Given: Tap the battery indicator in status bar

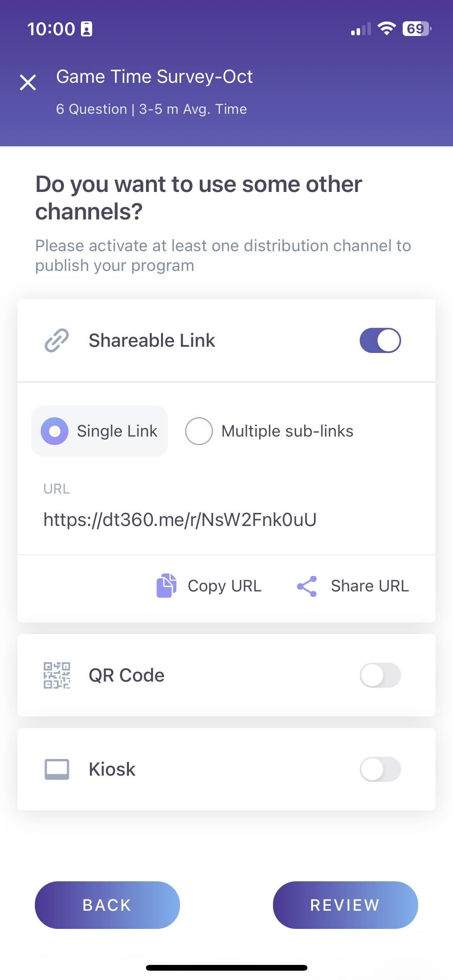Looking at the screenshot, I should [417, 29].
